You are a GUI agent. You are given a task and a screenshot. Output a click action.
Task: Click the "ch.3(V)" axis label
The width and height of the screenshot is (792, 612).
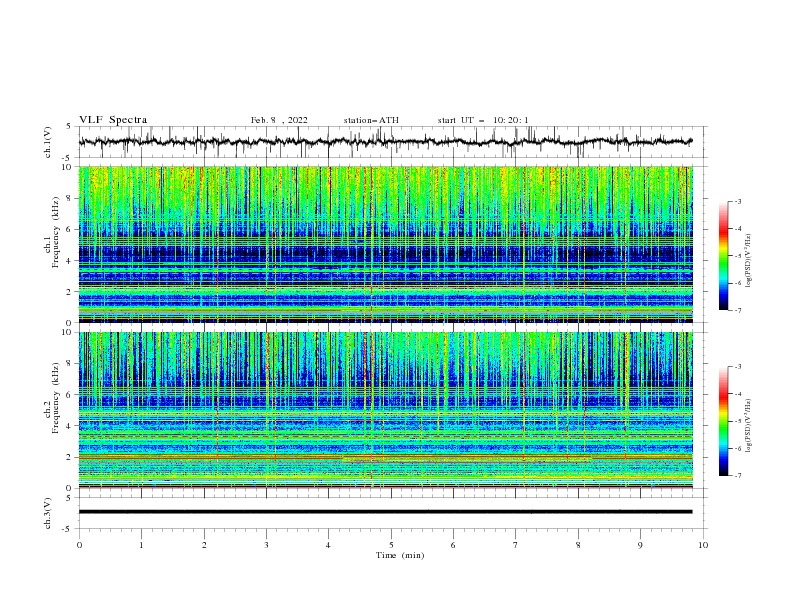click(x=48, y=513)
